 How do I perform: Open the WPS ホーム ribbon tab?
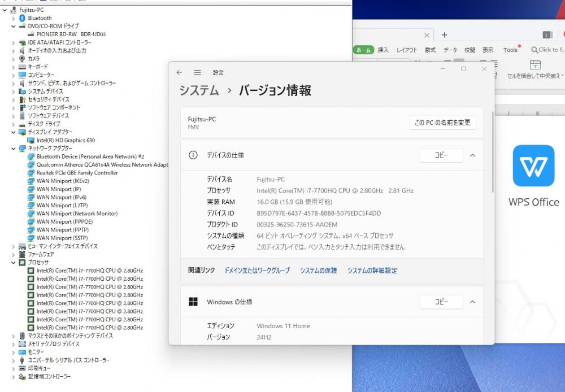pyautogui.click(x=363, y=50)
